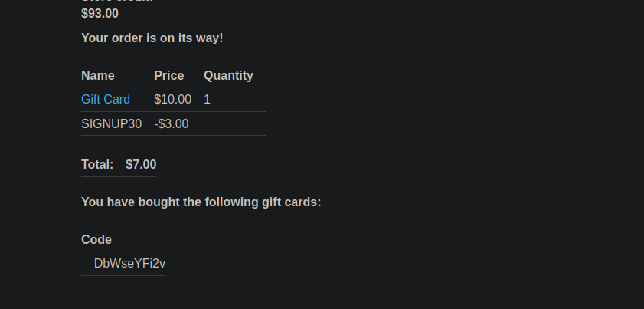The height and width of the screenshot is (309, 644).
Task: Click the Total: label
Action: (97, 164)
